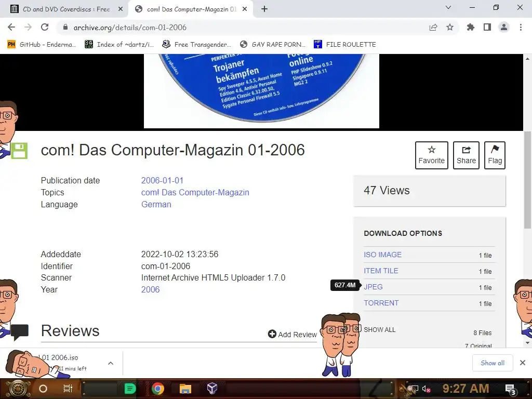
Task: Open Task View on taskbar
Action: [x=68, y=389]
